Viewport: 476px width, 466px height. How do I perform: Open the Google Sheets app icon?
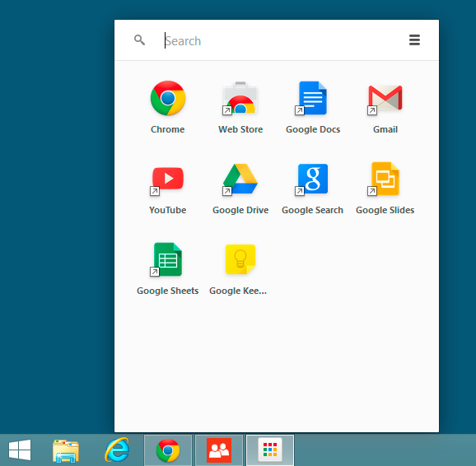click(x=167, y=259)
